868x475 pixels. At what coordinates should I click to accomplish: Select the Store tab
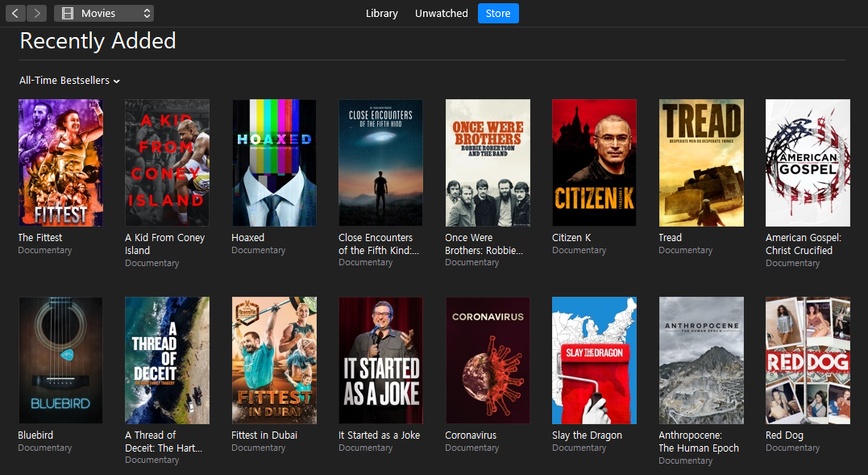click(498, 13)
